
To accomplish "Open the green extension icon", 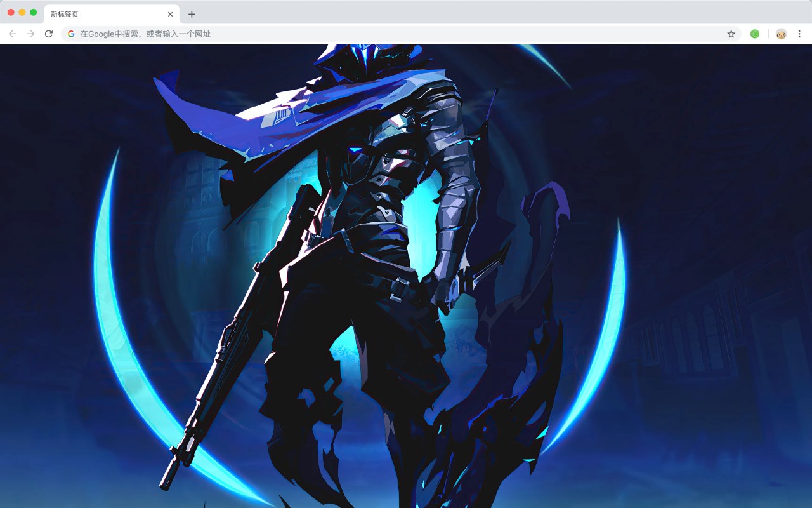I will pyautogui.click(x=755, y=34).
